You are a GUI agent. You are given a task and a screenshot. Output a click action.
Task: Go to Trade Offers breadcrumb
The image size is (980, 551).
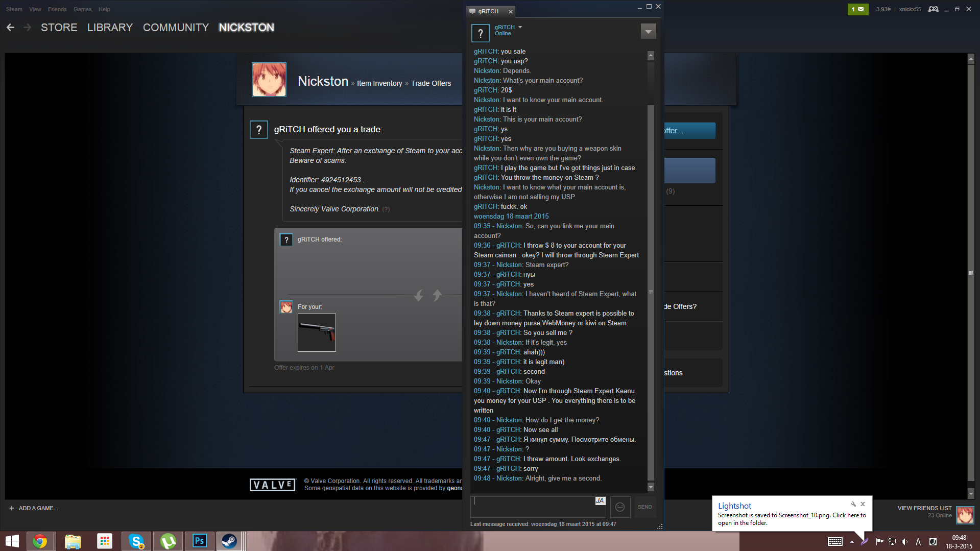[x=431, y=83]
